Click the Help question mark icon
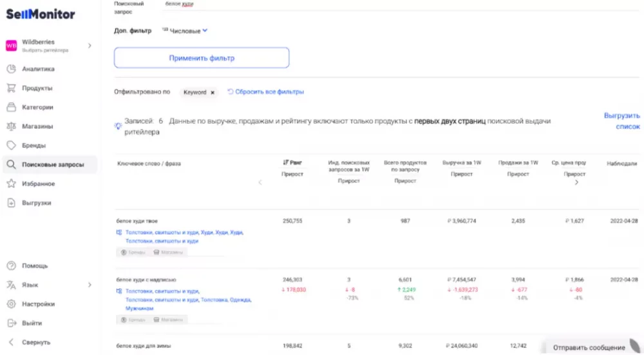 (x=11, y=265)
